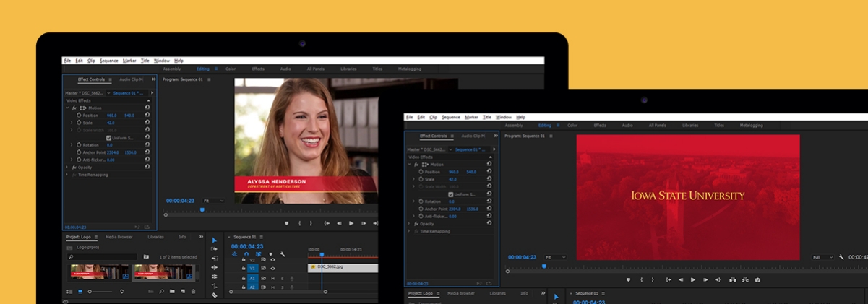Image resolution: width=868 pixels, height=304 pixels.
Task: Click Add Marker in left Program monitor
Action: 287,223
